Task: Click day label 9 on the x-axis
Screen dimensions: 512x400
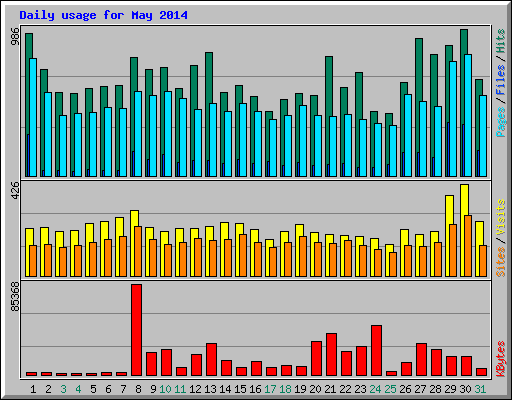Action: tap(153, 389)
